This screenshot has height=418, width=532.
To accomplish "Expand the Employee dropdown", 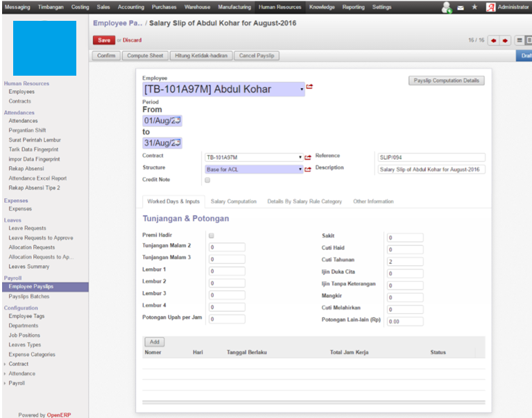I will (x=301, y=89).
